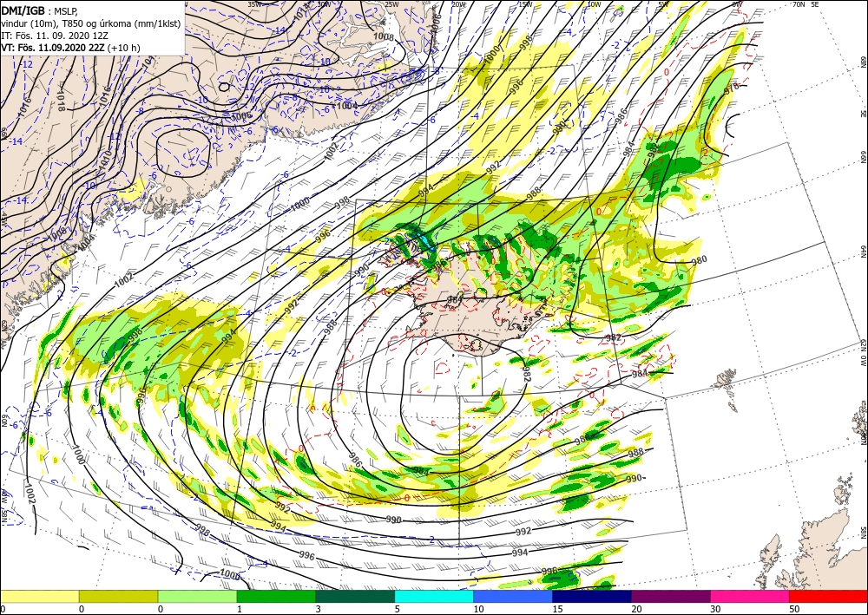
Task: Click the "IT: Fös. 11. 09. 2020 12Z" line
Action: (x=54, y=35)
